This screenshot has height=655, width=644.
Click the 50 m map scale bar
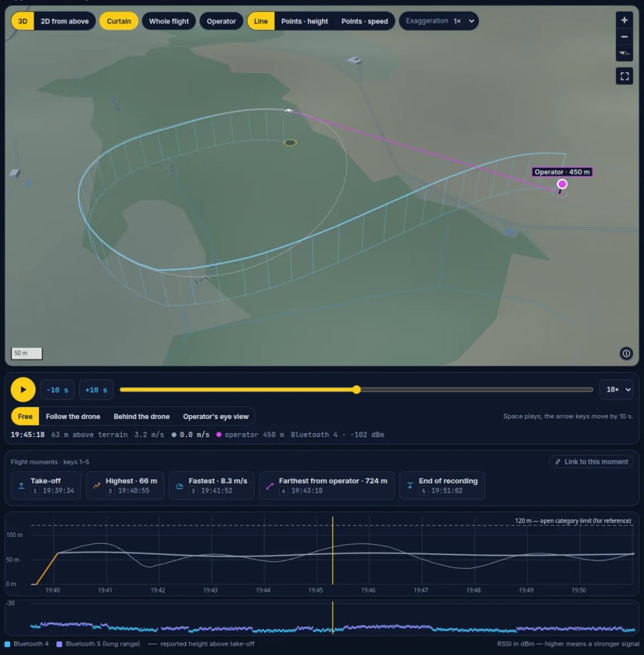pos(26,353)
